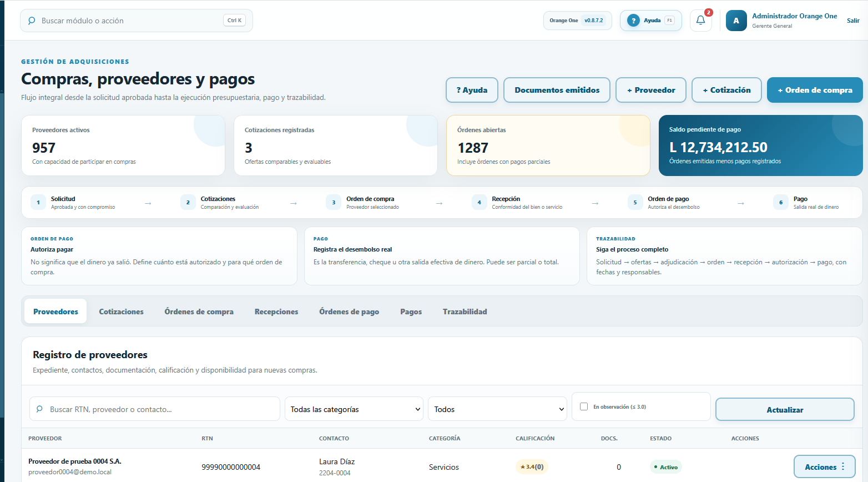Click the Órdenes abiertas card
This screenshot has width=868, height=482.
pos(548,145)
